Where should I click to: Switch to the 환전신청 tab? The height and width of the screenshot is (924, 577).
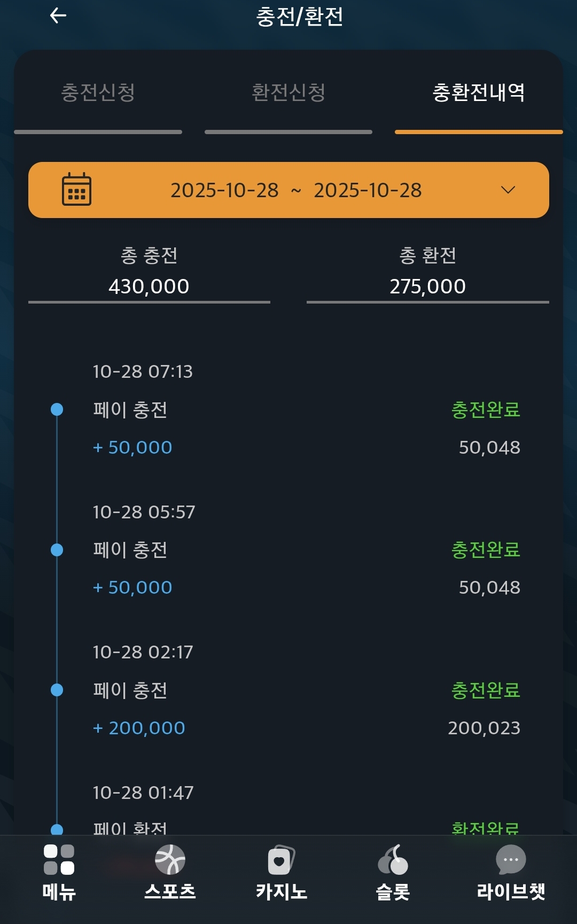click(288, 92)
